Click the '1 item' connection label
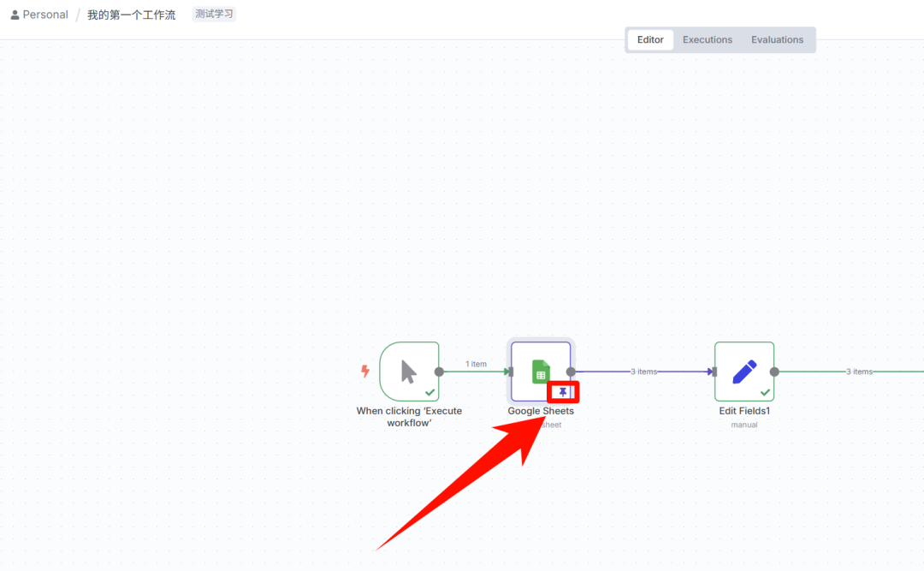Image resolution: width=924 pixels, height=571 pixels. coord(476,364)
